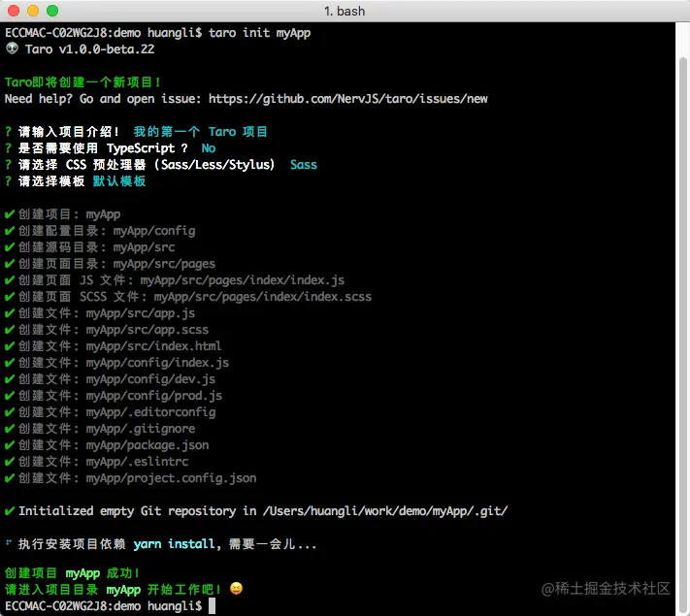Click the spinner icon before '执行安装项目依赖'
This screenshot has height=616, width=690.
[9, 542]
